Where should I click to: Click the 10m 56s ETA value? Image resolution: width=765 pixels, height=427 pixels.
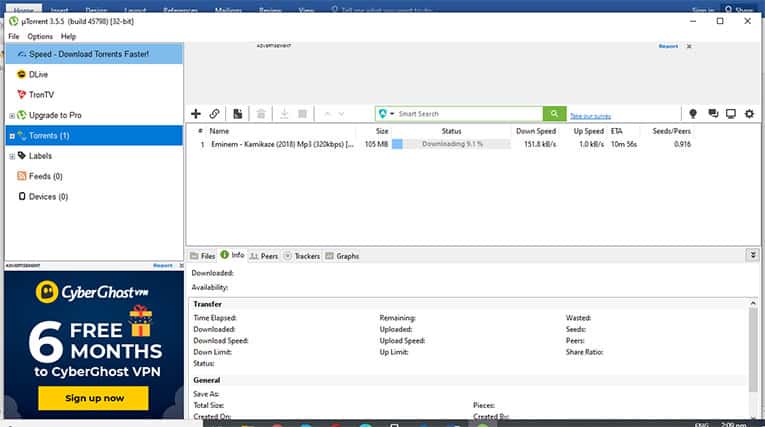(x=624, y=144)
